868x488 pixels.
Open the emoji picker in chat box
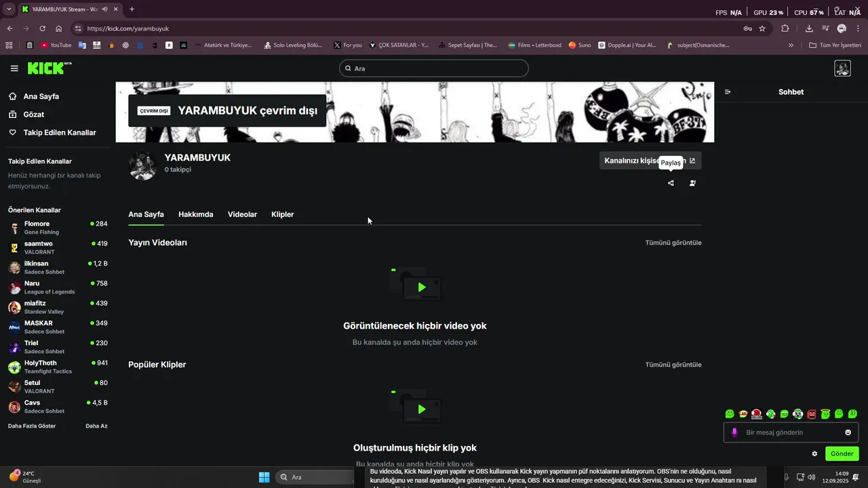(x=848, y=432)
